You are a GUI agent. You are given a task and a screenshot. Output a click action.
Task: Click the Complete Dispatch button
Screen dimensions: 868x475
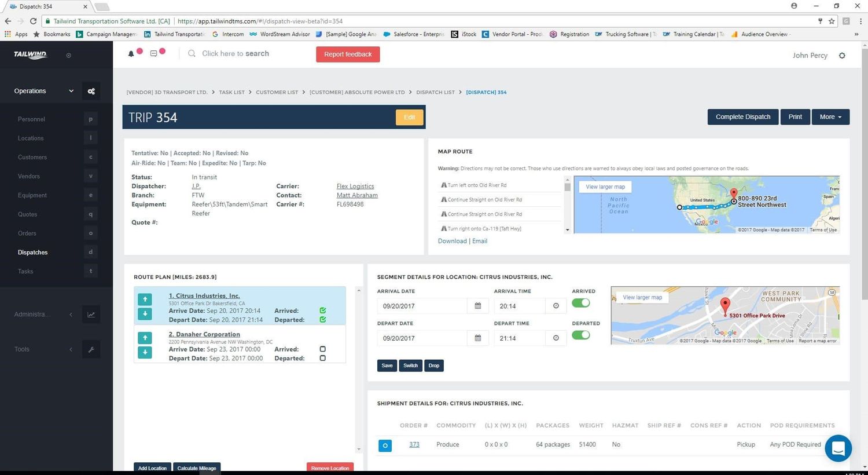pyautogui.click(x=742, y=116)
